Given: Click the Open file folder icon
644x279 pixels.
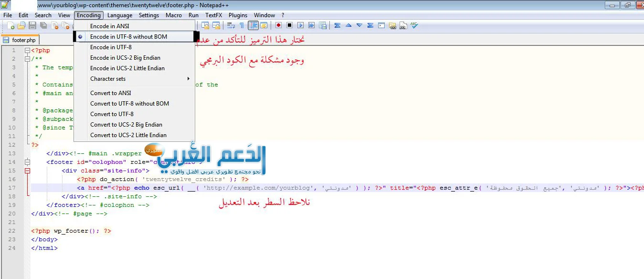Looking at the screenshot, I should (x=22, y=25).
